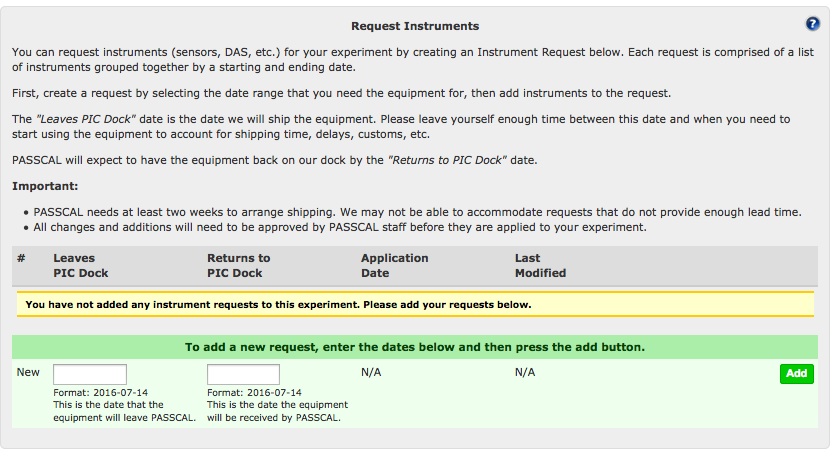Image resolution: width=840 pixels, height=457 pixels.
Task: Click the # column header
Action: point(21,258)
